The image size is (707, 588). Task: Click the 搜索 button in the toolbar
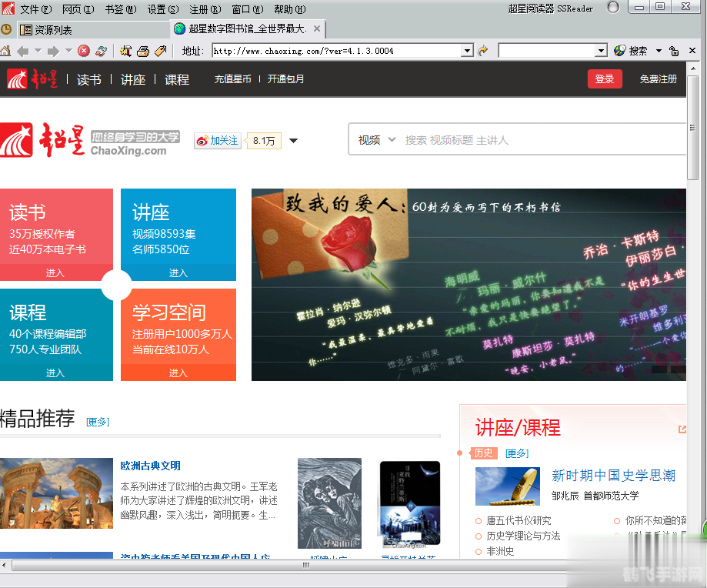(x=631, y=51)
